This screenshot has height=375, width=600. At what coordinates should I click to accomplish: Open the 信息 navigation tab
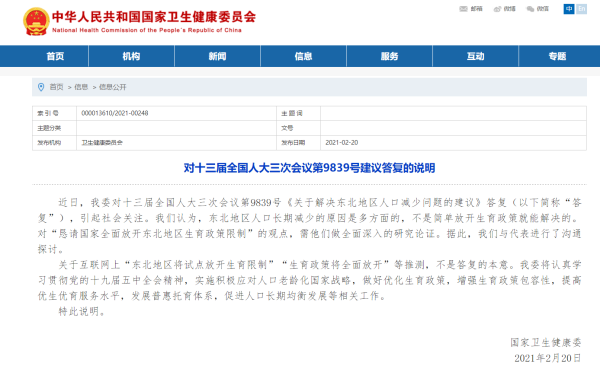click(x=303, y=56)
